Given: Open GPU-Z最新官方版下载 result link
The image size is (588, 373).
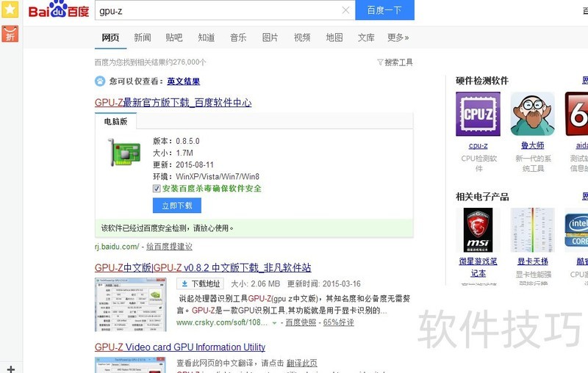Looking at the screenshot, I should (173, 103).
